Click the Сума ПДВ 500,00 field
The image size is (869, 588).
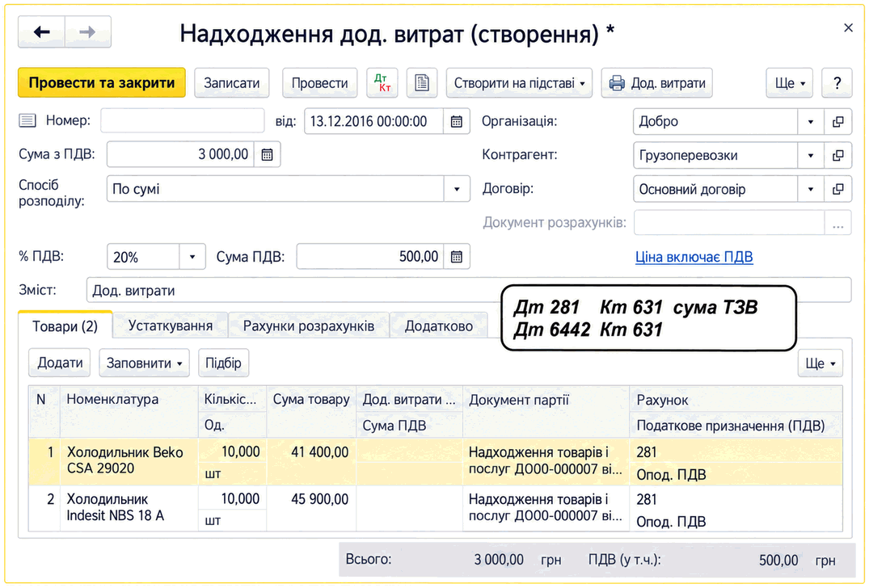(x=370, y=257)
